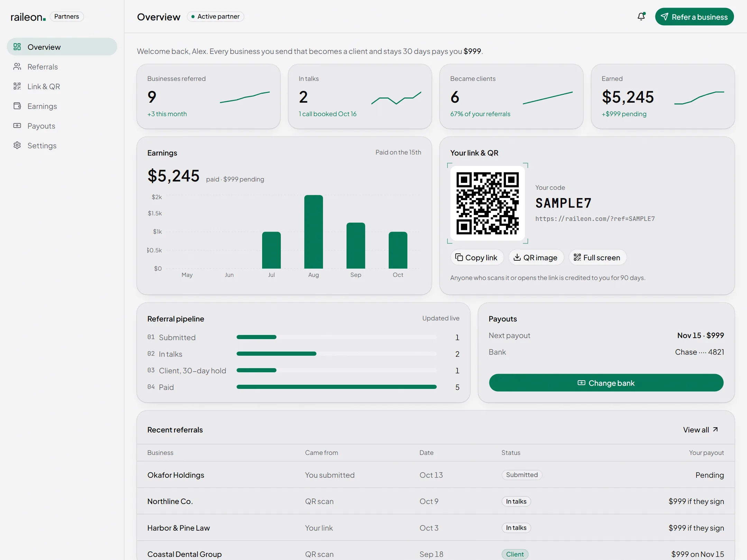Click the download icon in QR image
747x560 pixels.
tap(517, 257)
